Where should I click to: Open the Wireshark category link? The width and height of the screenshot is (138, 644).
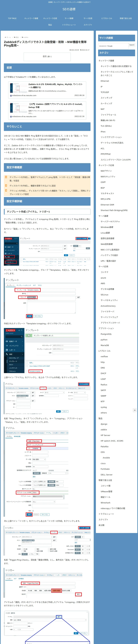pyautogui.click(x=105, y=503)
